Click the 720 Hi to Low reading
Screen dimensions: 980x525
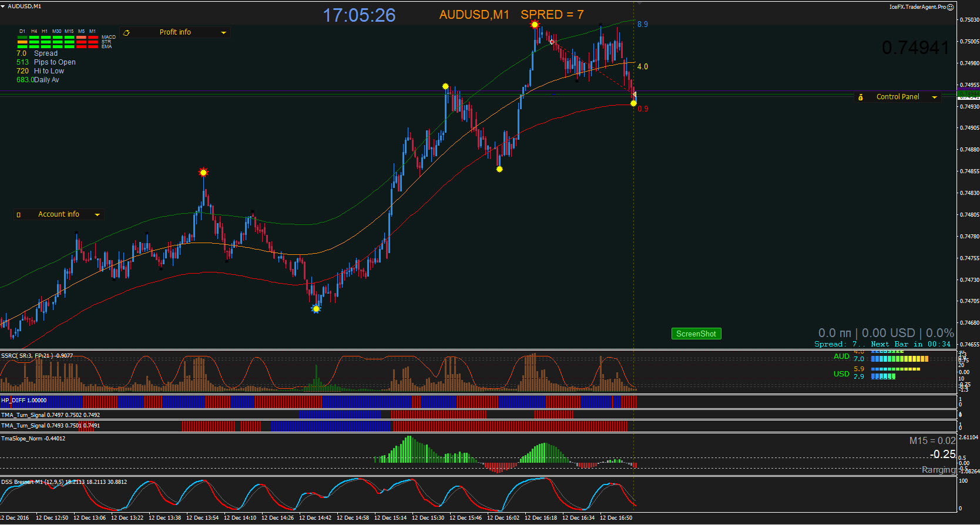pyautogui.click(x=40, y=71)
